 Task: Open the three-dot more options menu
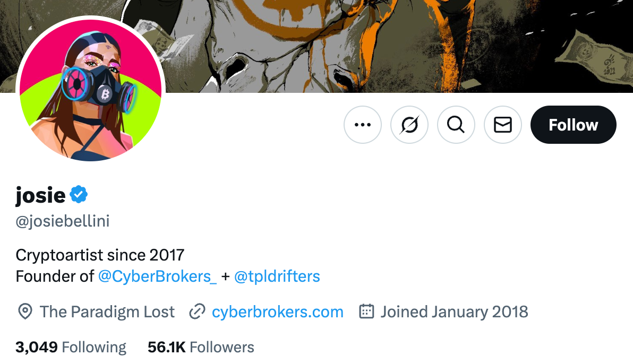click(363, 125)
